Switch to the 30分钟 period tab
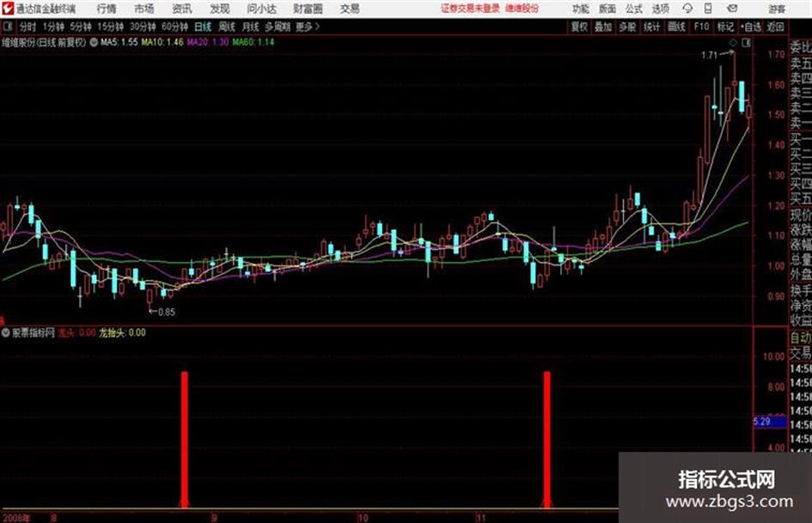Image resolution: width=812 pixels, height=523 pixels. pyautogui.click(x=143, y=27)
